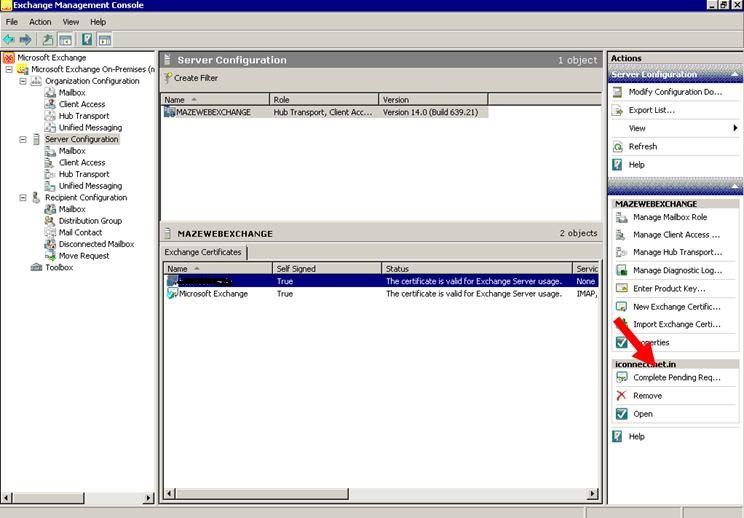The image size is (744, 518).
Task: Click the Create Filter icon
Action: pyautogui.click(x=168, y=78)
